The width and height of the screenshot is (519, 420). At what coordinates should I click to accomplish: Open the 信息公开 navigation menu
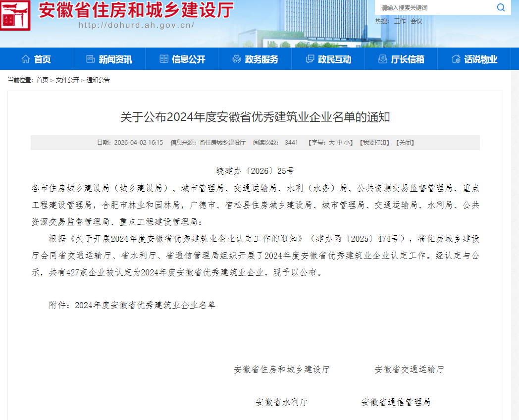pos(188,59)
